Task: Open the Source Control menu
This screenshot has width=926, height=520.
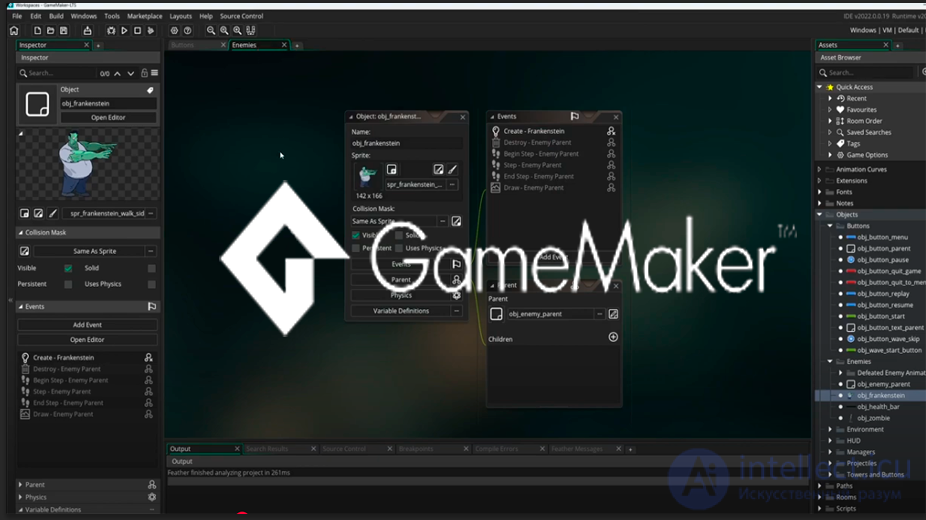Action: [x=242, y=16]
